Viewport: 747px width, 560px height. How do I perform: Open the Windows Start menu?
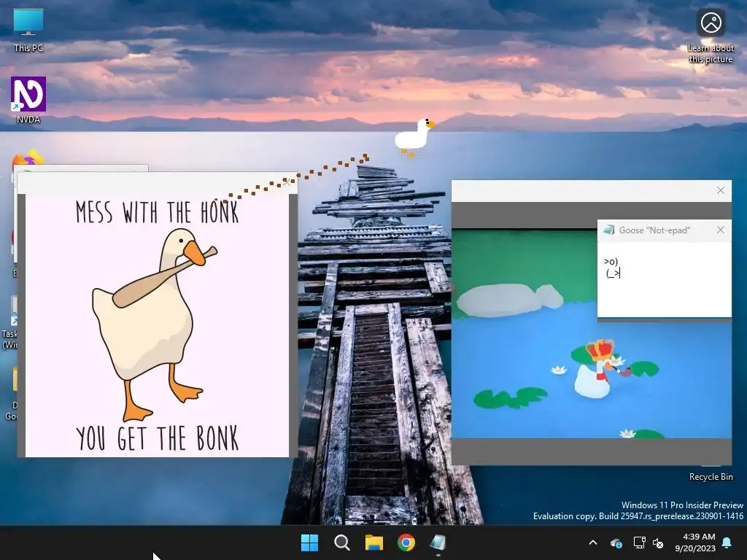pos(309,542)
